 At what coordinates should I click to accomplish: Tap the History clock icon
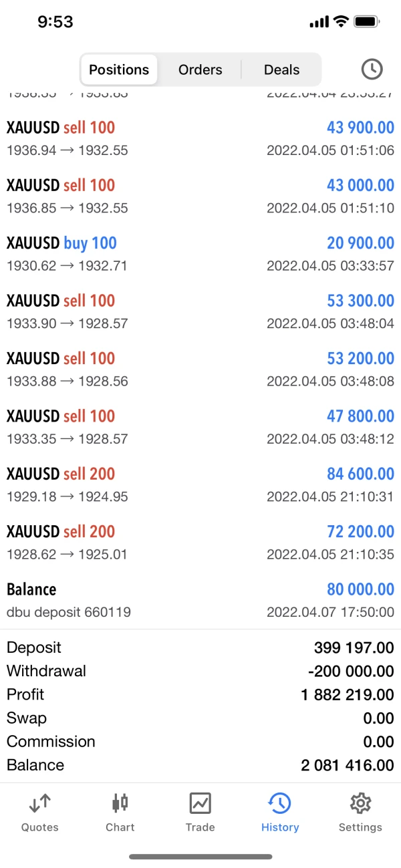point(279,803)
